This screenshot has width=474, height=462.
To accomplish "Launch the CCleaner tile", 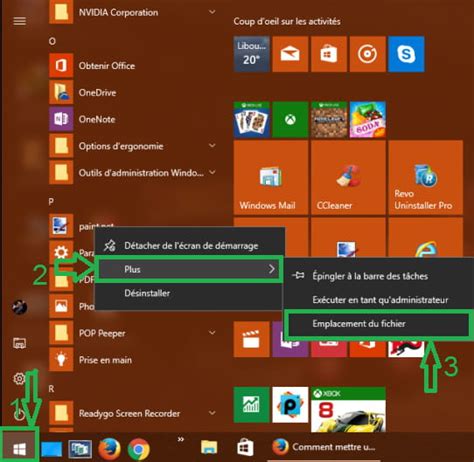I will [348, 178].
